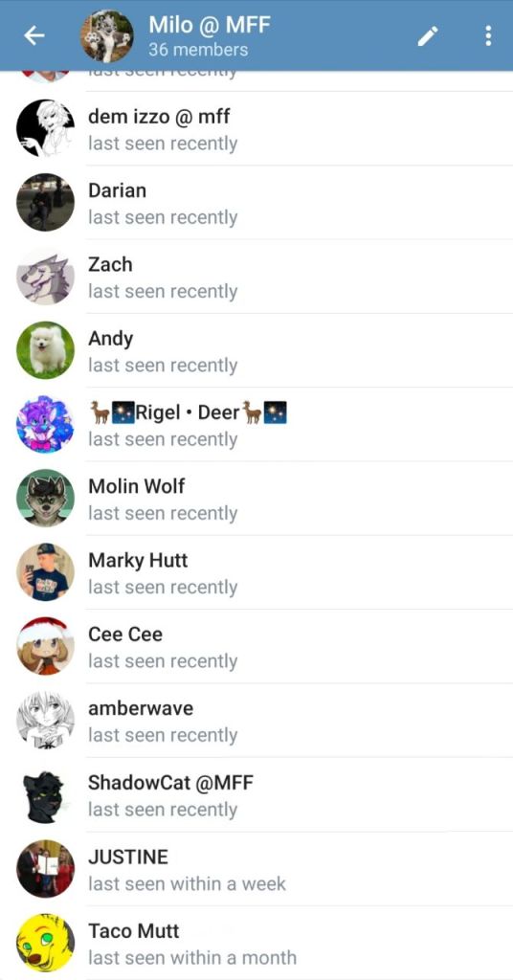Image resolution: width=513 pixels, height=980 pixels.
Task: Tap Darian's profile picture
Action: (45, 202)
